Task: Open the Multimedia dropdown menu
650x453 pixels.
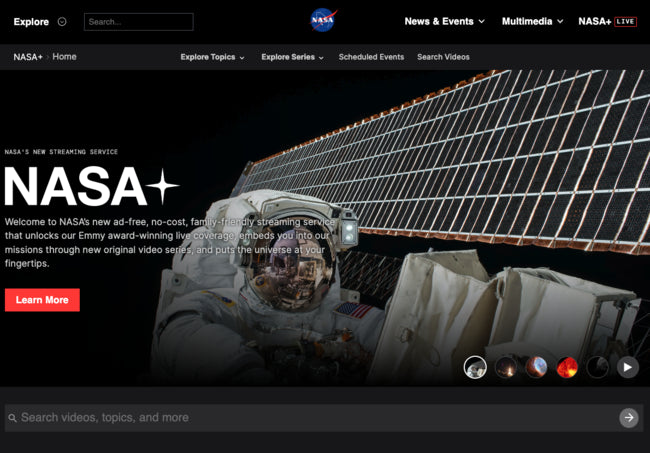Action: (532, 21)
